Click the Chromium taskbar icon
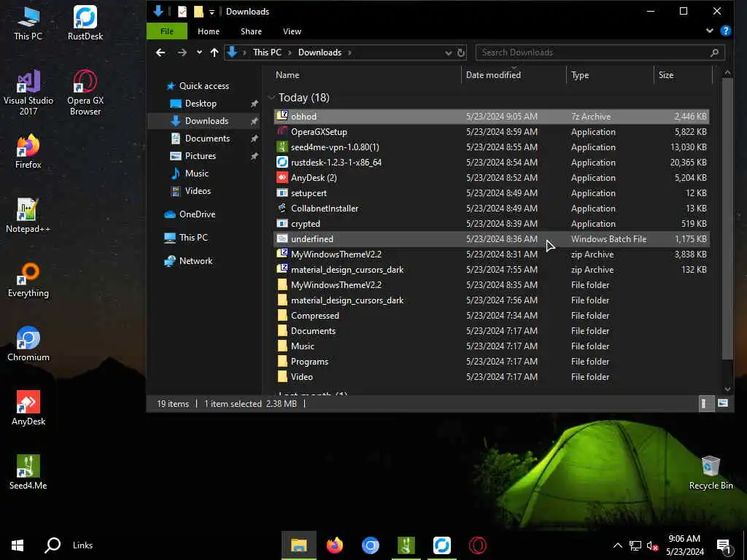Screen dimensions: 747x560 (370, 545)
